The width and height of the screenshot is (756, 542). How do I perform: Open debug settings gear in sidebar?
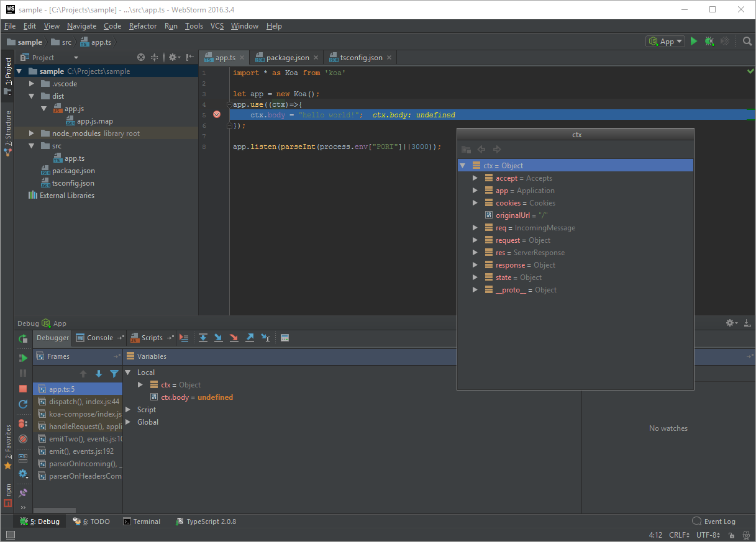pos(23,474)
